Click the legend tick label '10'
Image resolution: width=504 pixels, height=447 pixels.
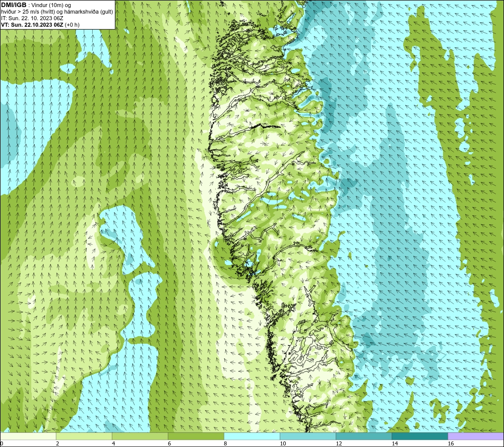pos(283,444)
